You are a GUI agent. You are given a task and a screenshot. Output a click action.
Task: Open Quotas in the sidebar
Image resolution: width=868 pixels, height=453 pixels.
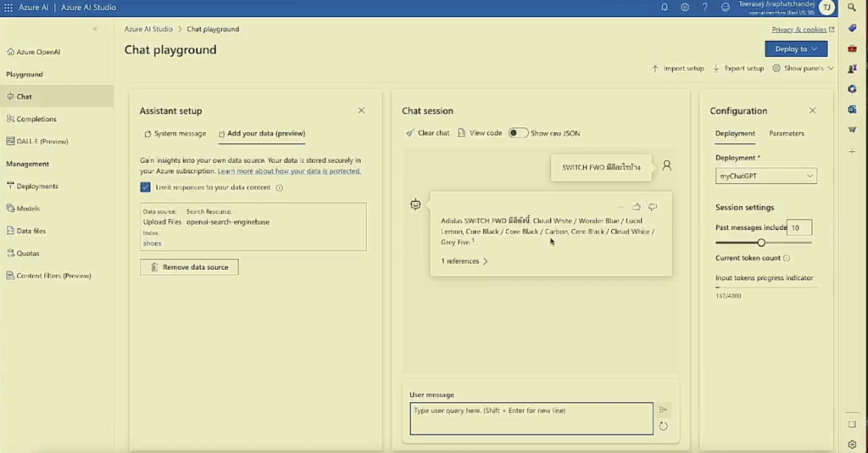23,253
